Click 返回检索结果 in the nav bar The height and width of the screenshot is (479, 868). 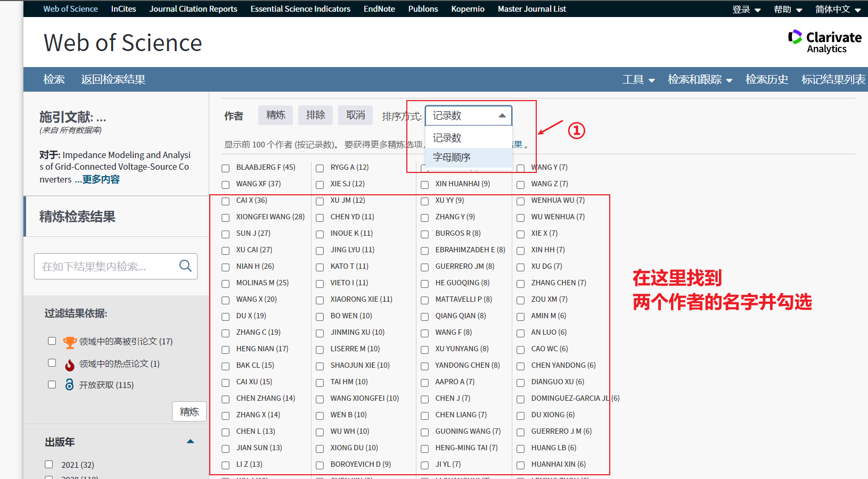tap(113, 79)
